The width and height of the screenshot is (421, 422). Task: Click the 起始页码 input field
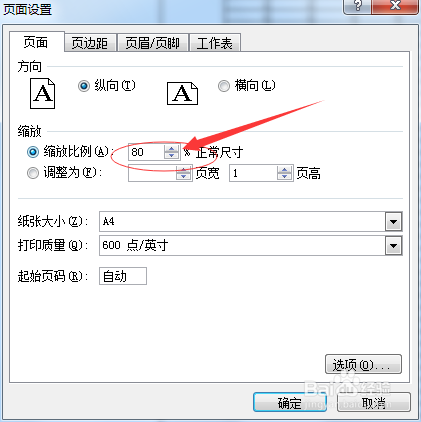click(123, 276)
